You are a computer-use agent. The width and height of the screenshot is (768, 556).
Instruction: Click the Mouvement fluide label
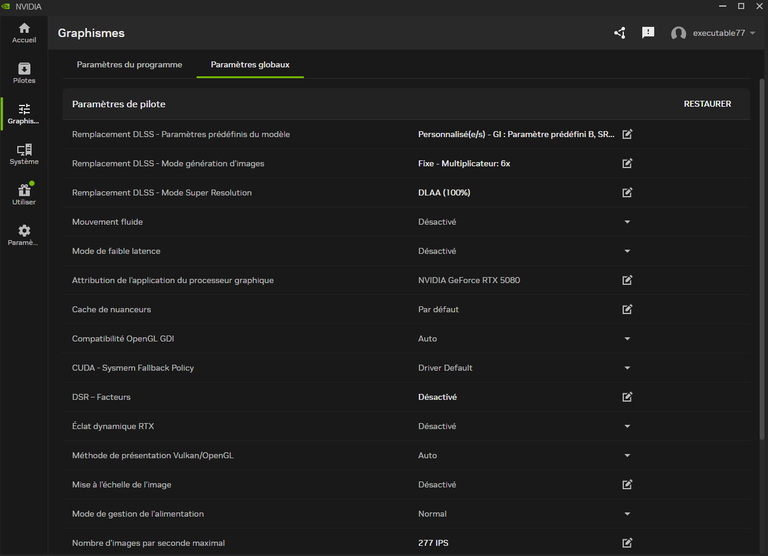[107, 222]
